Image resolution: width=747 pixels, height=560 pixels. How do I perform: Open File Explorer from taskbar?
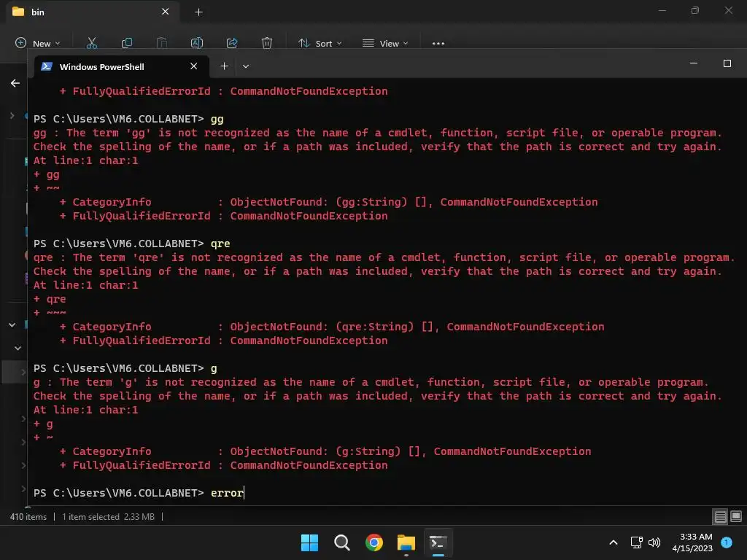(406, 542)
